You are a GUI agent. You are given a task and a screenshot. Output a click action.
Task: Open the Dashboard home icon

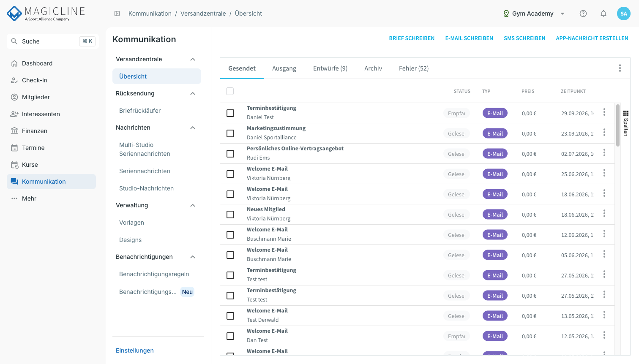(x=14, y=63)
